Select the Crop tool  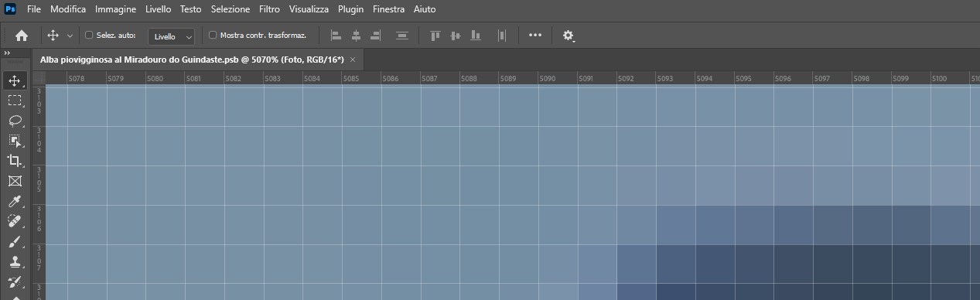click(15, 161)
